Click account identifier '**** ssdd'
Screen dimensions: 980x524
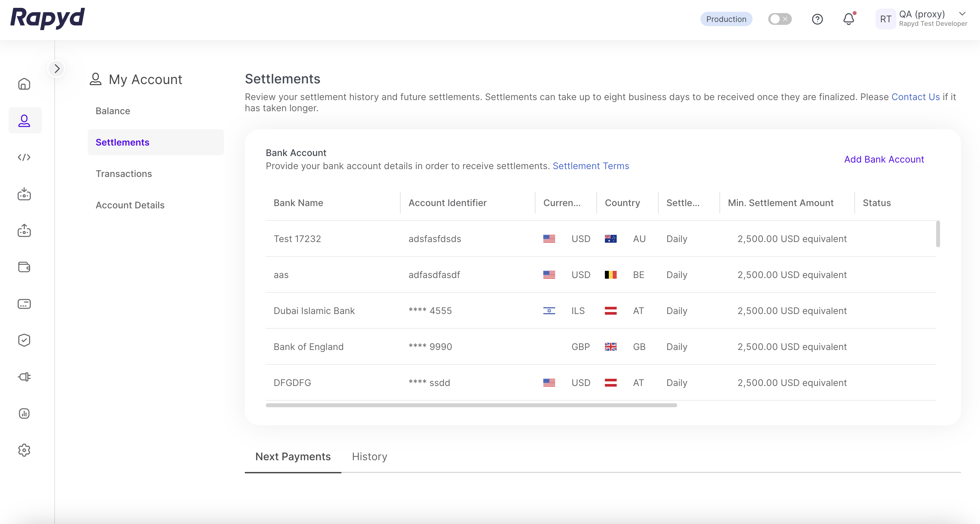click(x=429, y=383)
